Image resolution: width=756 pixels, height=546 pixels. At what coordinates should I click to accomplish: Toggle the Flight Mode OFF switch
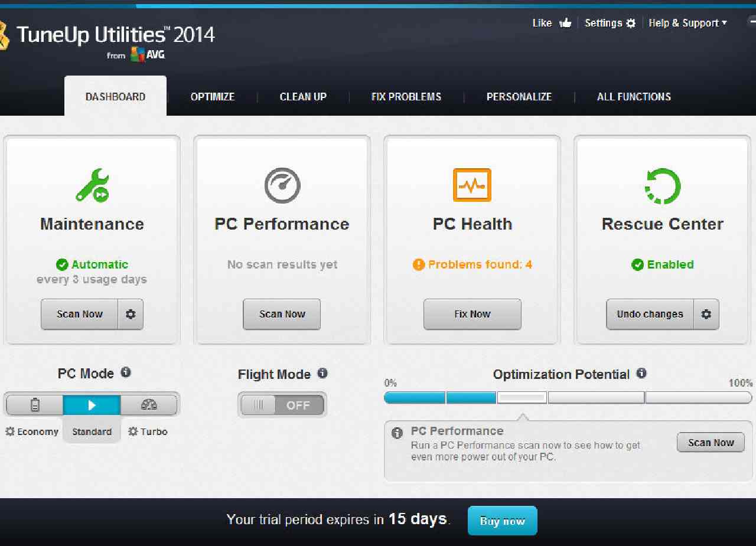pos(282,405)
